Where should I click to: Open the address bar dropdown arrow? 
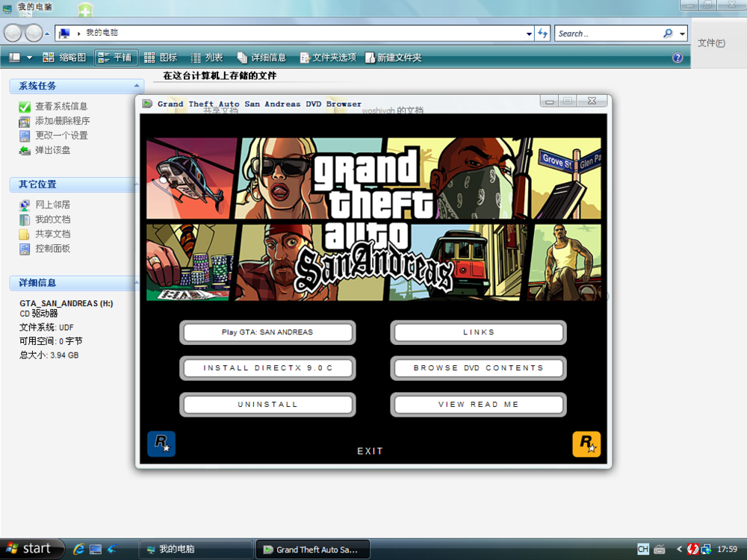tap(529, 34)
